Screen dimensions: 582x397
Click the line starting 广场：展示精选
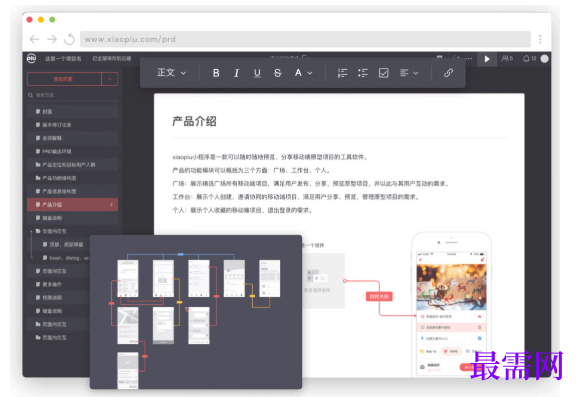(311, 184)
